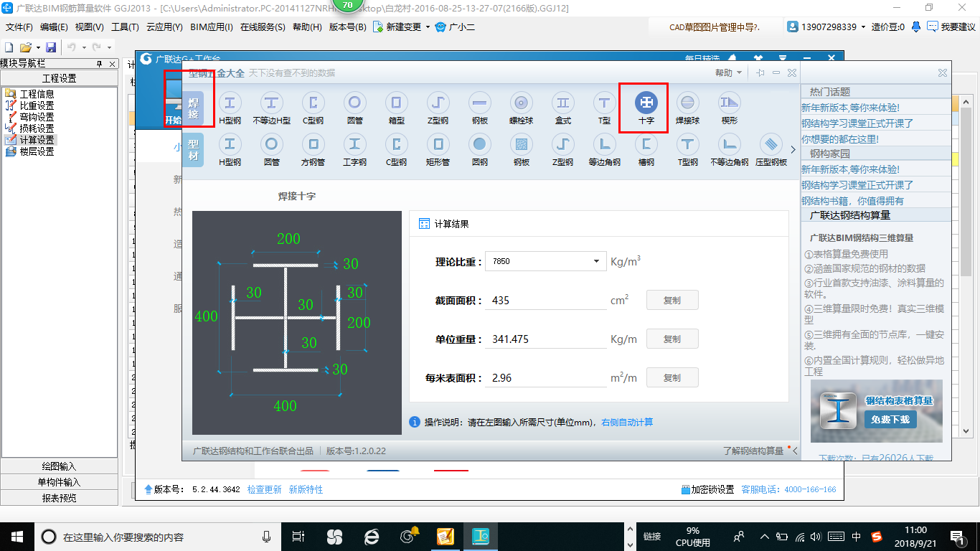Select the 压型钢板 profiled sheet icon
Screen dimensions: 980x551
point(771,144)
